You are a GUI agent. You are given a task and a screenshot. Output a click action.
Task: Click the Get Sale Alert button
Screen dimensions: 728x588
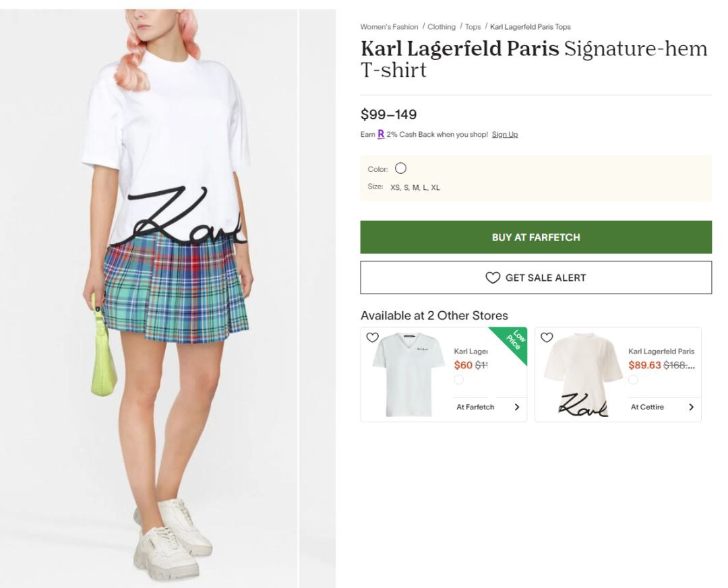click(536, 277)
